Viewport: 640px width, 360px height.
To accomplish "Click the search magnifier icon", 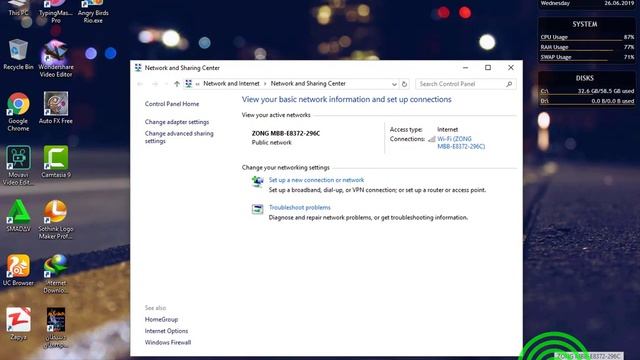I will click(x=509, y=84).
